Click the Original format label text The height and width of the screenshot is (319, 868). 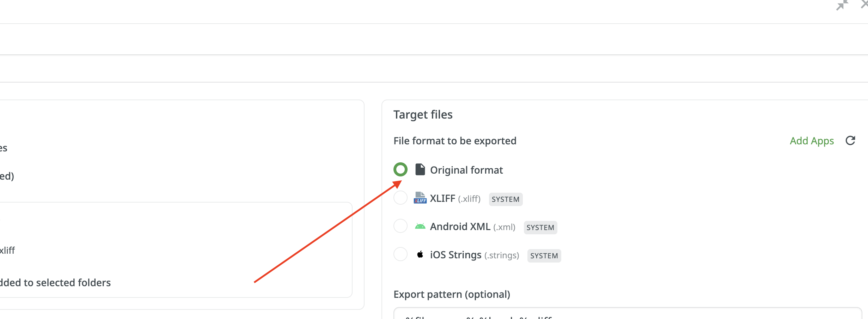pyautogui.click(x=466, y=170)
